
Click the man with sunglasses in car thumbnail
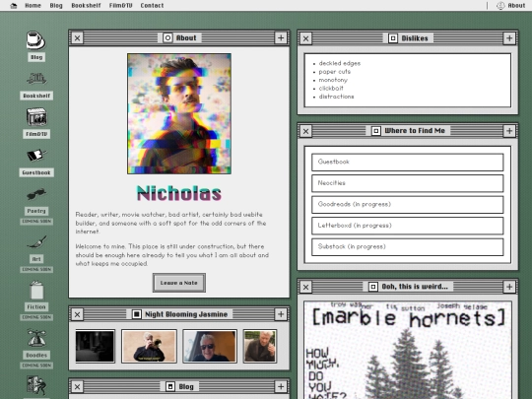210,346
